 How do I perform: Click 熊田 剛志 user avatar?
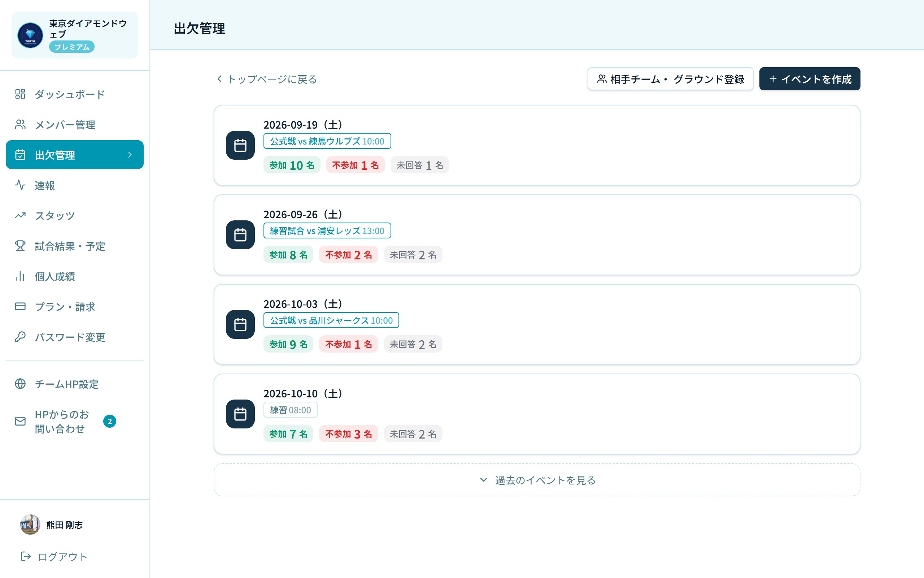[x=30, y=525]
